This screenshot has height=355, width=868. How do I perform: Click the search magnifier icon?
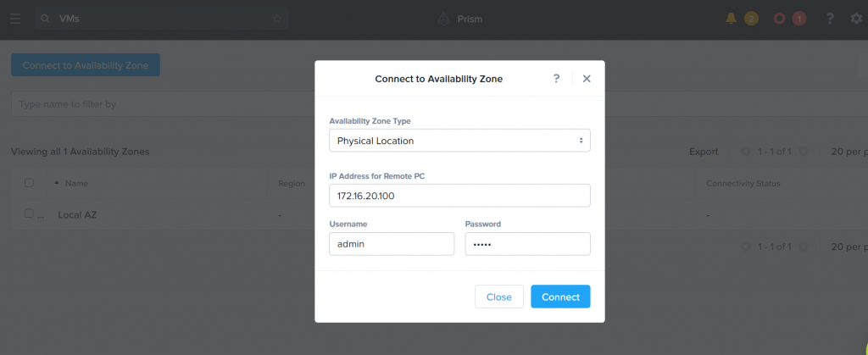pos(46,19)
